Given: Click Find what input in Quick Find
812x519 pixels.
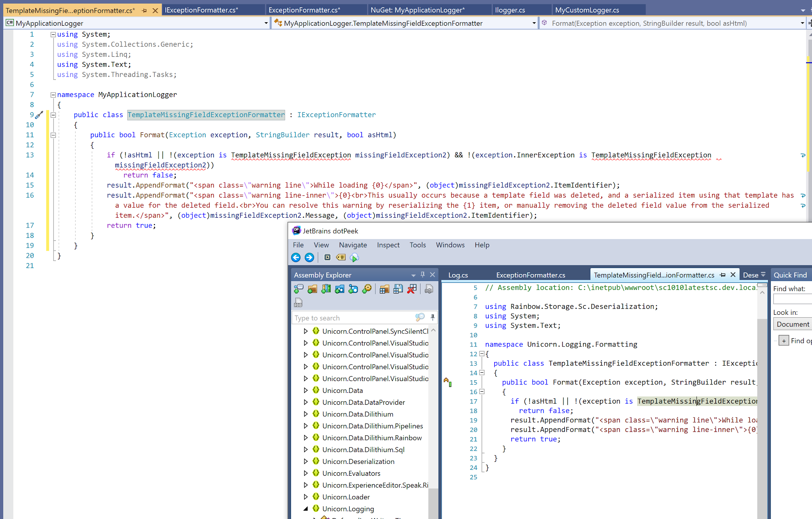Looking at the screenshot, I should point(792,299).
